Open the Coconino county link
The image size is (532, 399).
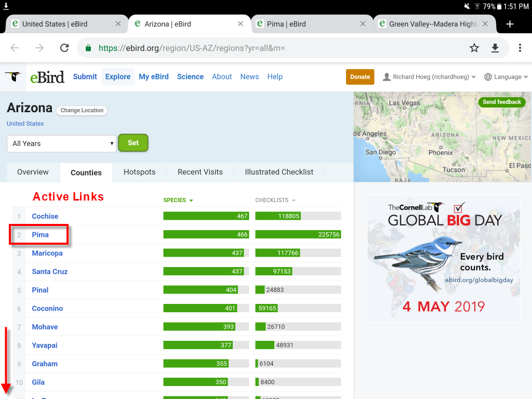coord(47,309)
